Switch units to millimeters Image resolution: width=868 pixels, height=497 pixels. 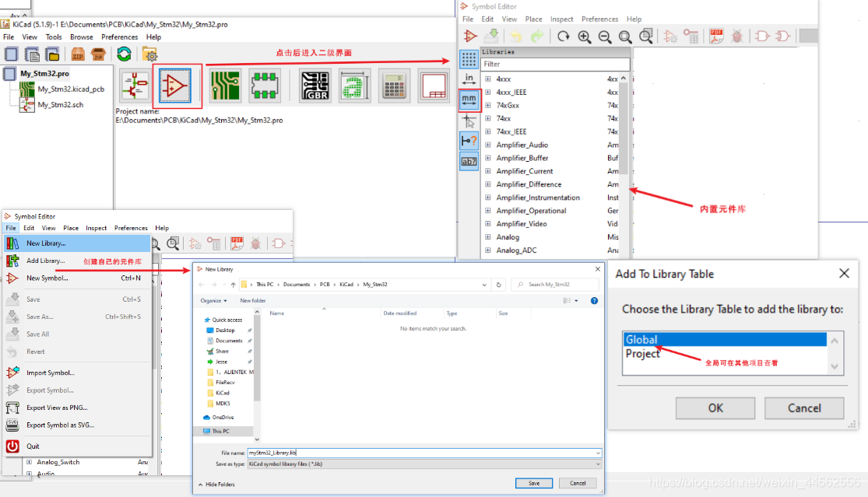click(x=469, y=100)
